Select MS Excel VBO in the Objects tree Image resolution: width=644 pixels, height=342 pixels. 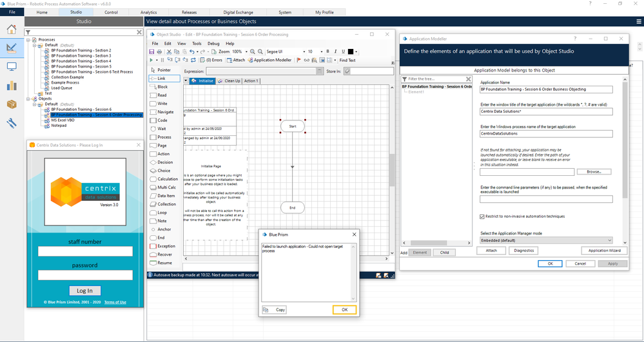point(63,120)
